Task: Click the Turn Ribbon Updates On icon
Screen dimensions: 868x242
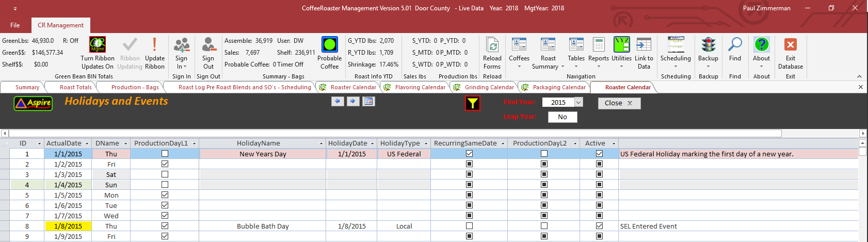Action: 98,44
